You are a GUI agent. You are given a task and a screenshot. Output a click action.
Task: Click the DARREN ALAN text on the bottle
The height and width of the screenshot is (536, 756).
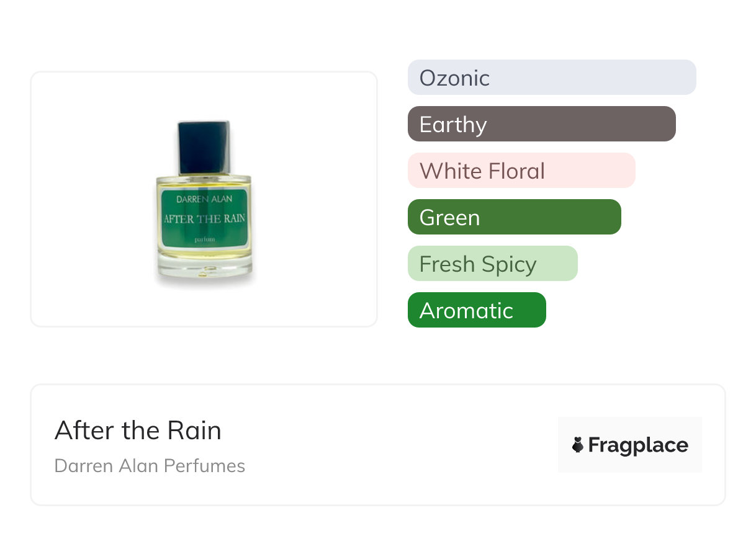pos(204,200)
